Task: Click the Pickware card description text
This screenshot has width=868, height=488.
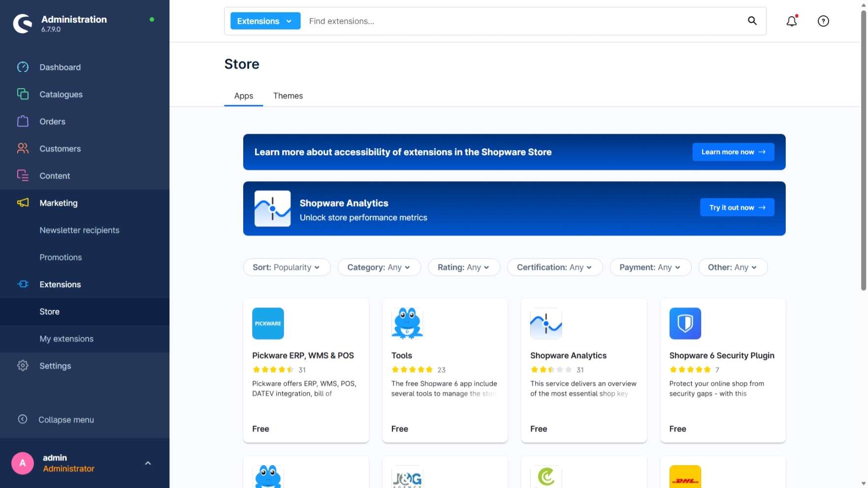Action: tap(304, 389)
